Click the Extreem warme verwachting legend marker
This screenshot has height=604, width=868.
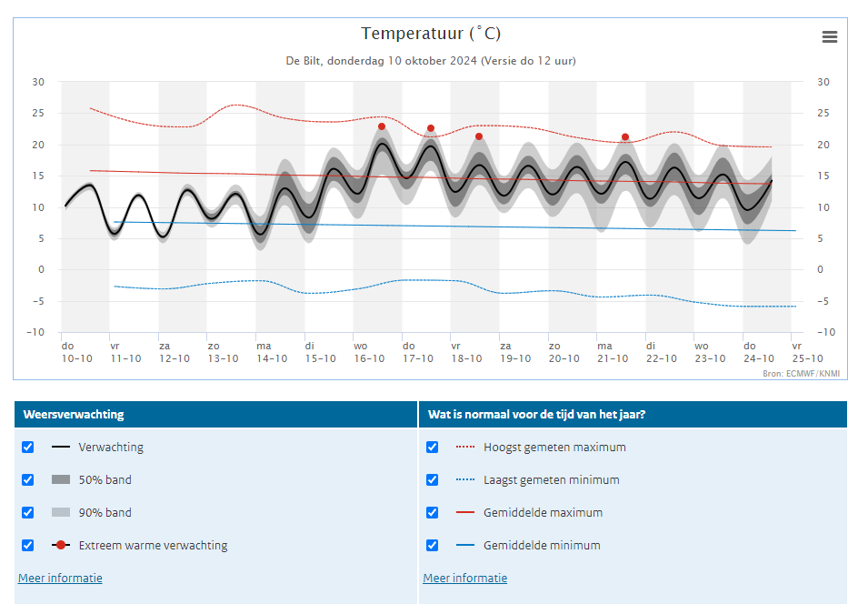[x=61, y=545]
